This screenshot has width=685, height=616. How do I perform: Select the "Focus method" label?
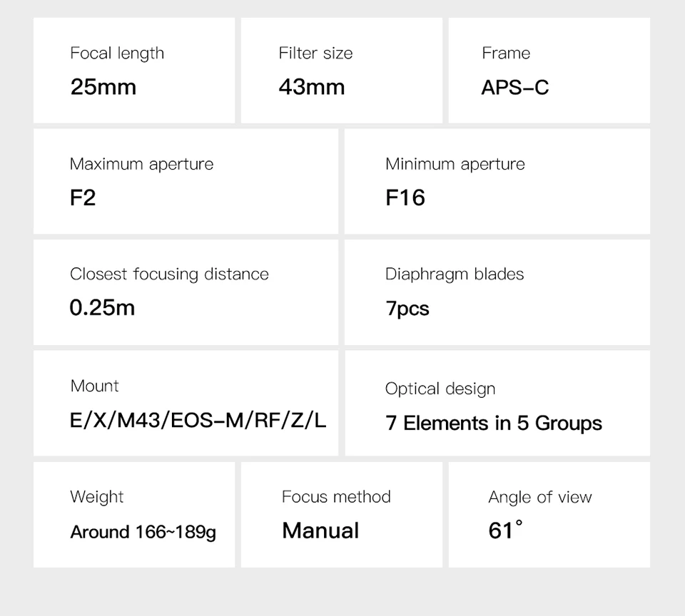coord(336,497)
